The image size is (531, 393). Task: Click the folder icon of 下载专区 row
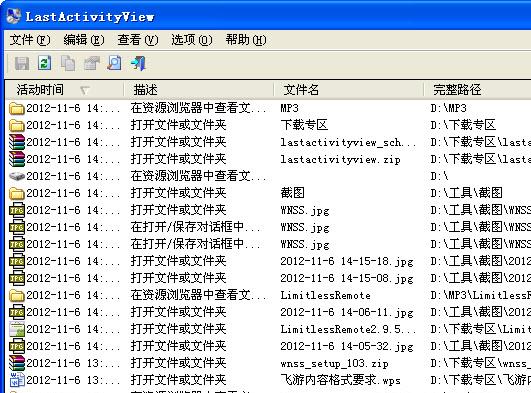click(17, 125)
